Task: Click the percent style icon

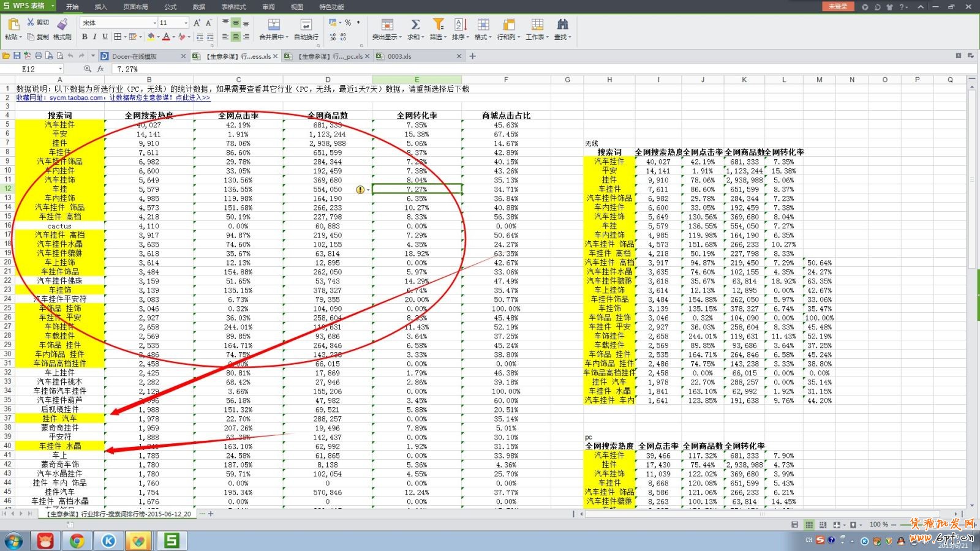Action: 348,23
